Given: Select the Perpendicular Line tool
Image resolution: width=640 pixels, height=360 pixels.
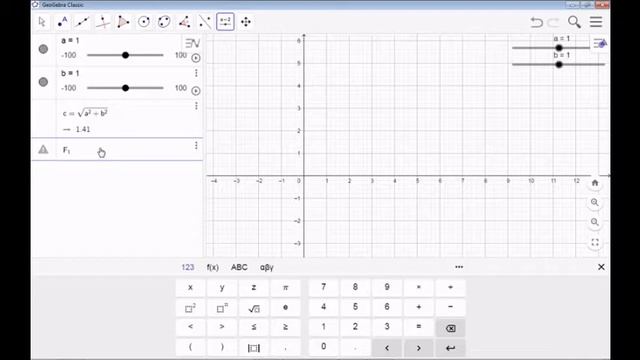Looking at the screenshot, I should pos(103,22).
